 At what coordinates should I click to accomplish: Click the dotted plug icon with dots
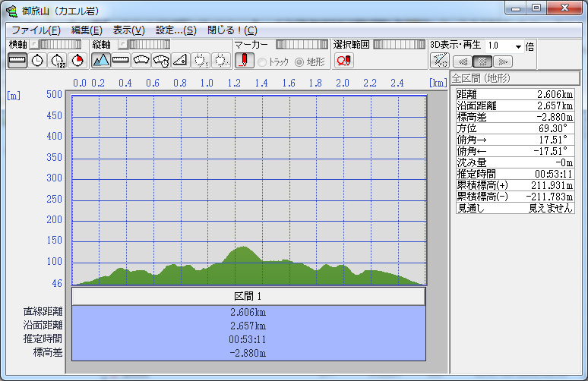tap(221, 60)
